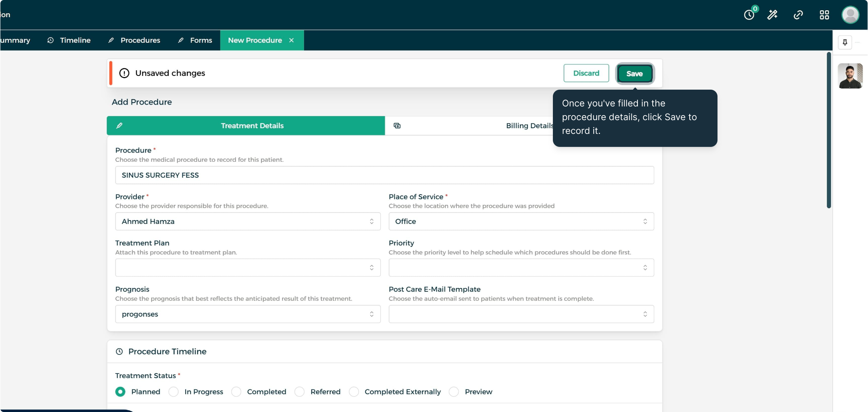The image size is (868, 412).
Task: Select the Completed treatment status
Action: click(x=236, y=392)
